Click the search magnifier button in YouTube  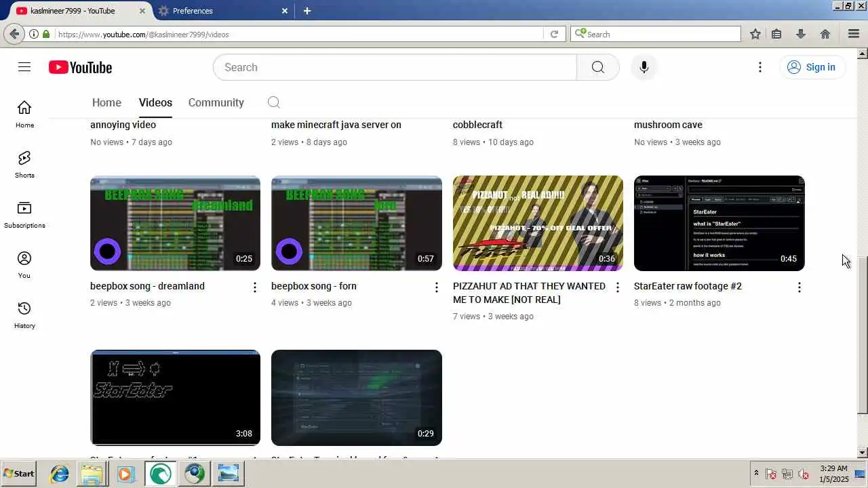597,67
